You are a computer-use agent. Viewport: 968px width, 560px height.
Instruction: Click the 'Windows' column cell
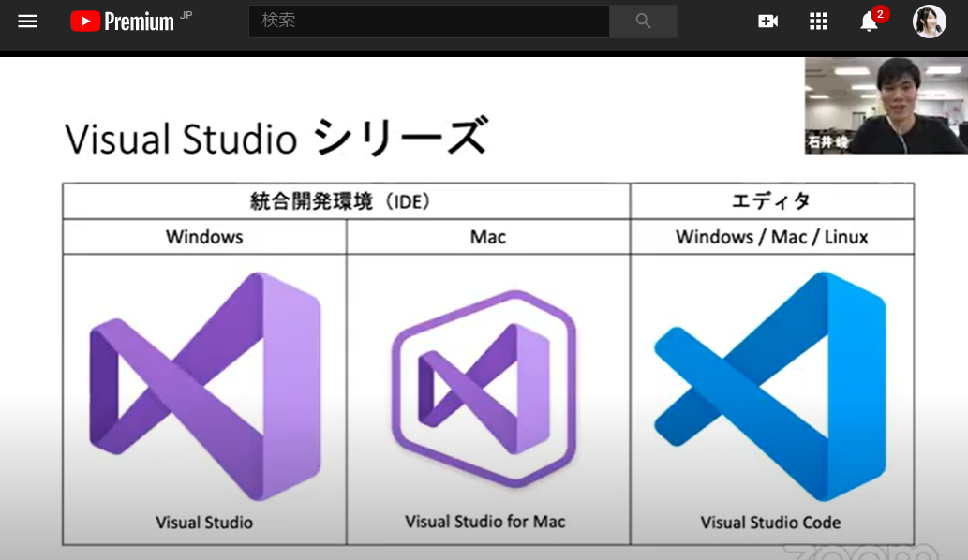click(x=204, y=237)
